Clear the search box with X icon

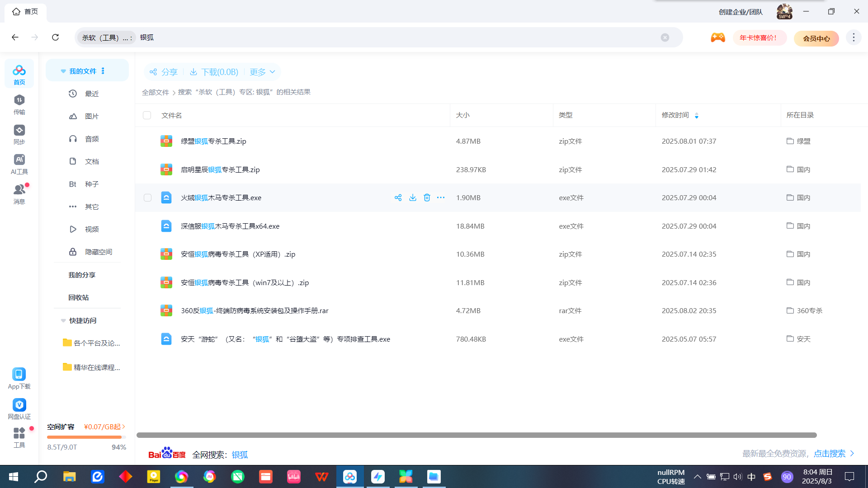tap(665, 38)
